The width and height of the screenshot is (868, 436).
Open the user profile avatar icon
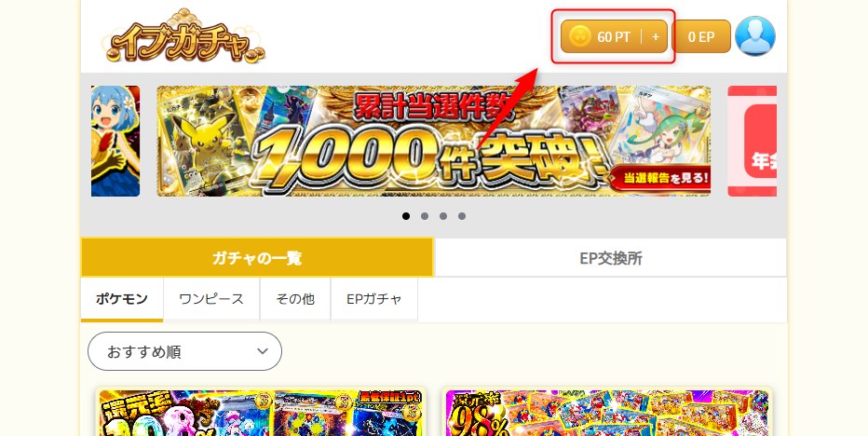[755, 36]
